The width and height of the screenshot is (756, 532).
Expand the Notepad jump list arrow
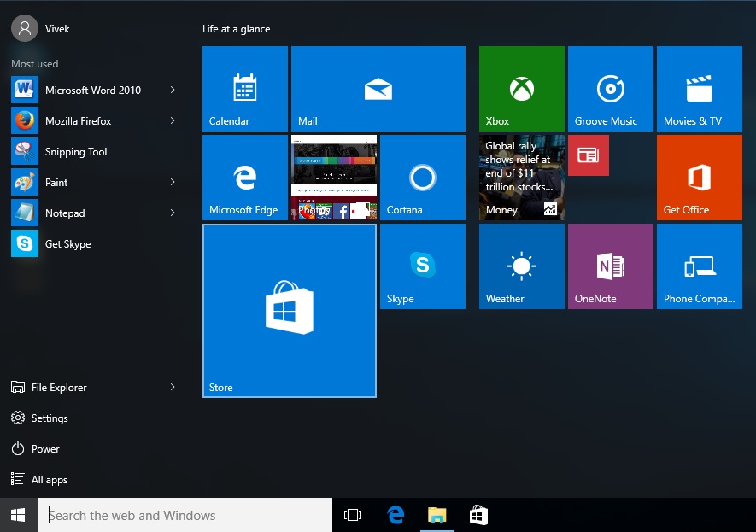click(173, 213)
